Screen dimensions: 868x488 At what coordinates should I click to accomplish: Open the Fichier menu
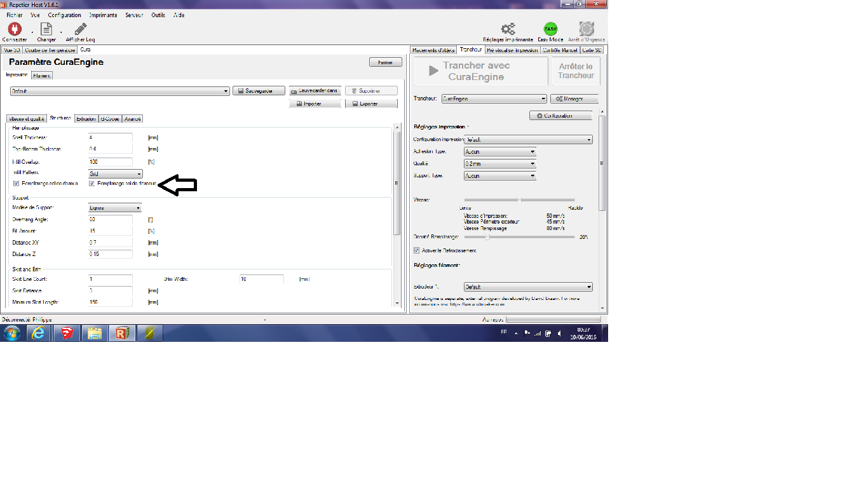coord(15,15)
